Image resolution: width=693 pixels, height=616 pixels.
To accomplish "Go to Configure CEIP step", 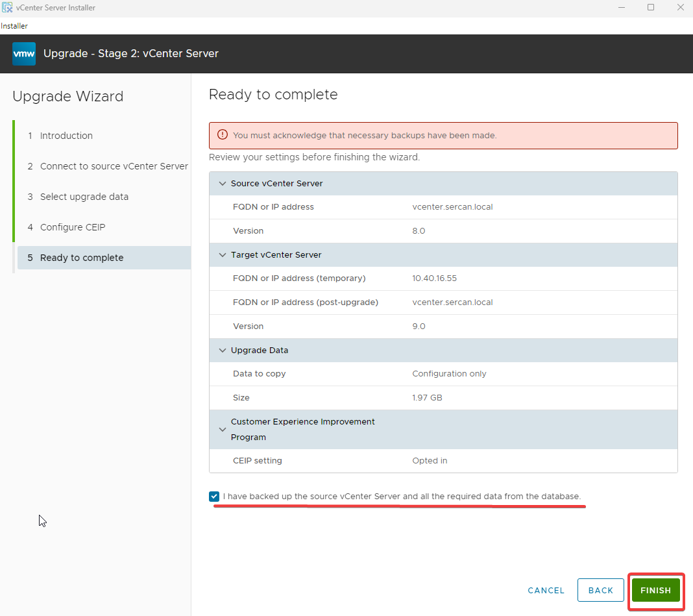I will pos(66,227).
